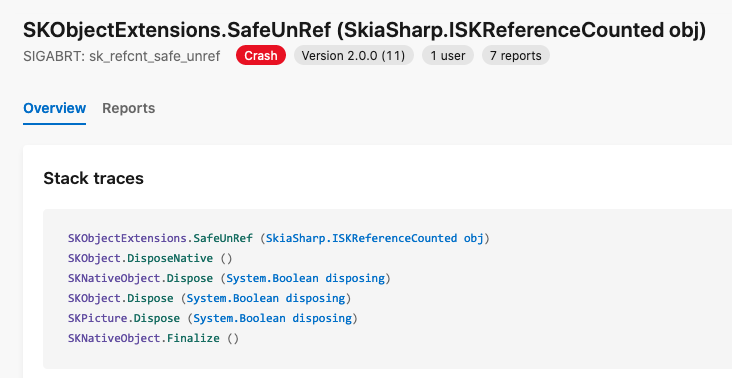Click the SKObject.DisposeNative () stack line
732x378 pixels.
coord(150,258)
